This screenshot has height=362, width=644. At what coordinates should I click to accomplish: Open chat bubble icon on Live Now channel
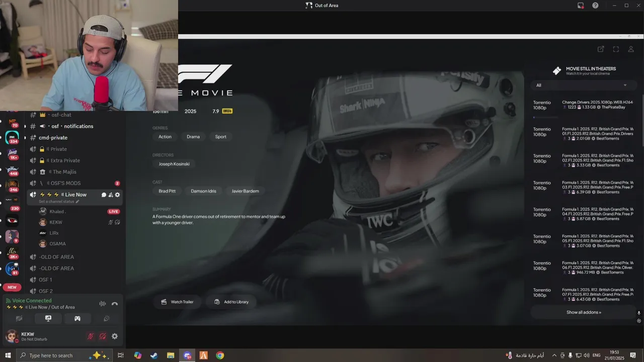coord(104,195)
